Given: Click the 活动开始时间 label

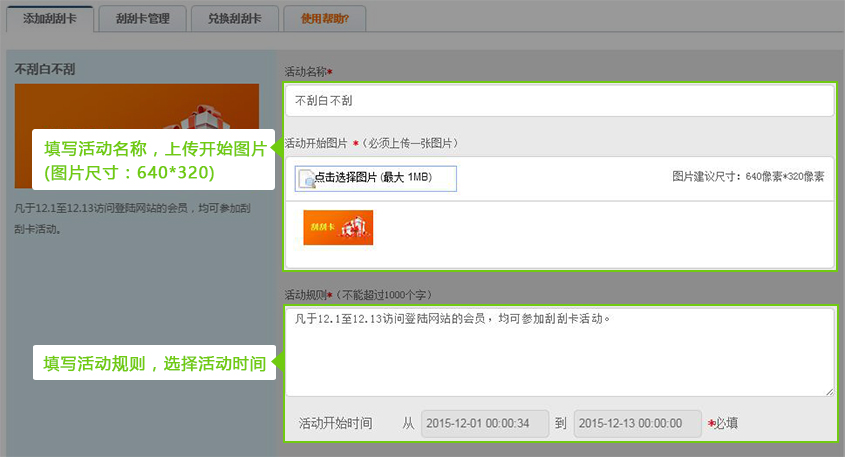Looking at the screenshot, I should (x=336, y=424).
